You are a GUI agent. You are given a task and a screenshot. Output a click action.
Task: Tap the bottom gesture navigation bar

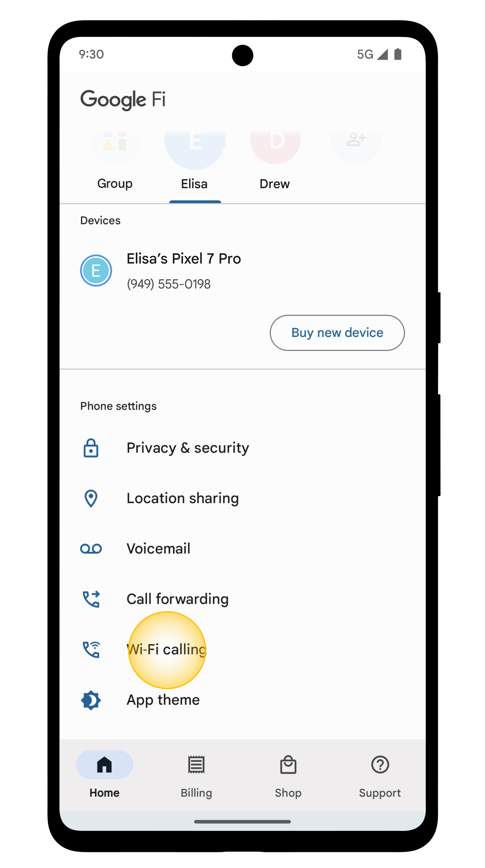click(x=243, y=822)
